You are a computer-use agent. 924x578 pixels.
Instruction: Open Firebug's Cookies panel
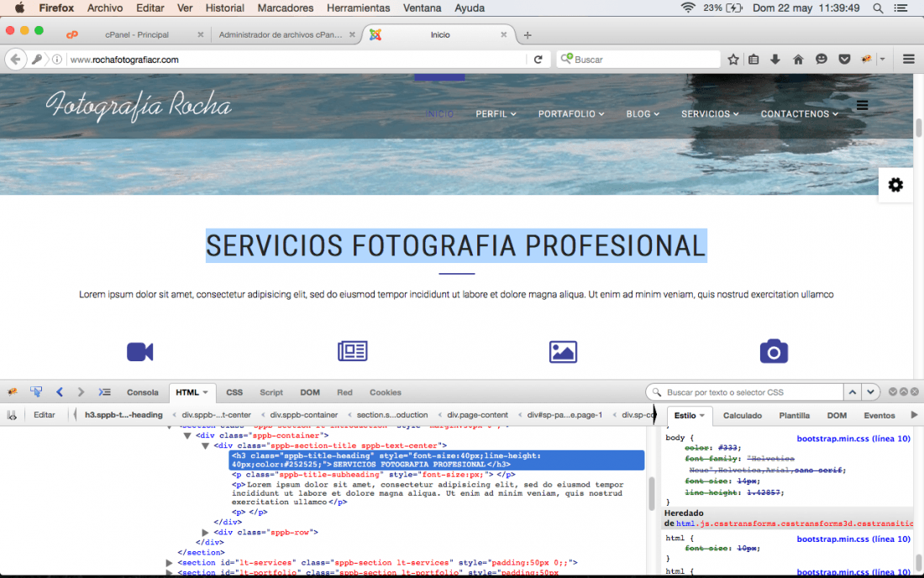click(x=386, y=392)
